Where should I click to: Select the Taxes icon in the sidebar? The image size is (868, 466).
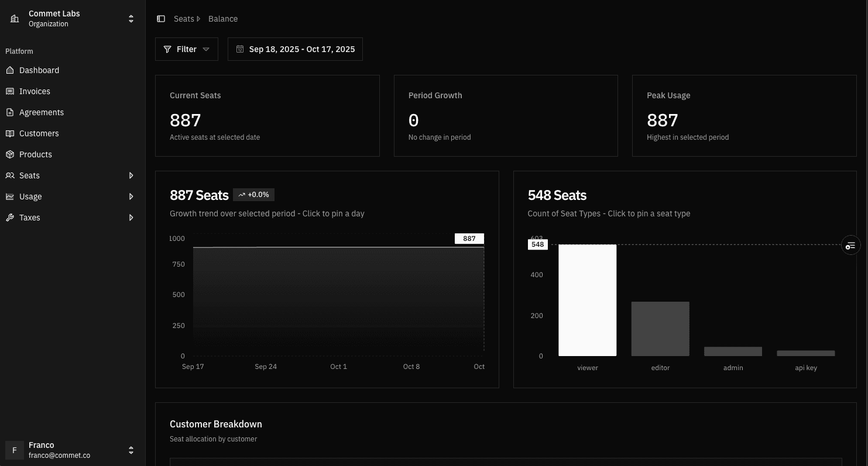click(x=9, y=218)
